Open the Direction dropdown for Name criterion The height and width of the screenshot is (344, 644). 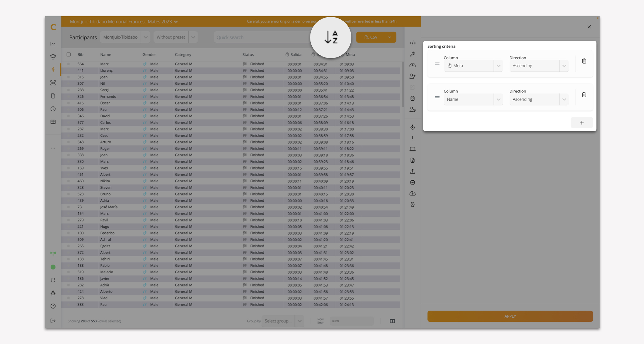click(x=539, y=99)
